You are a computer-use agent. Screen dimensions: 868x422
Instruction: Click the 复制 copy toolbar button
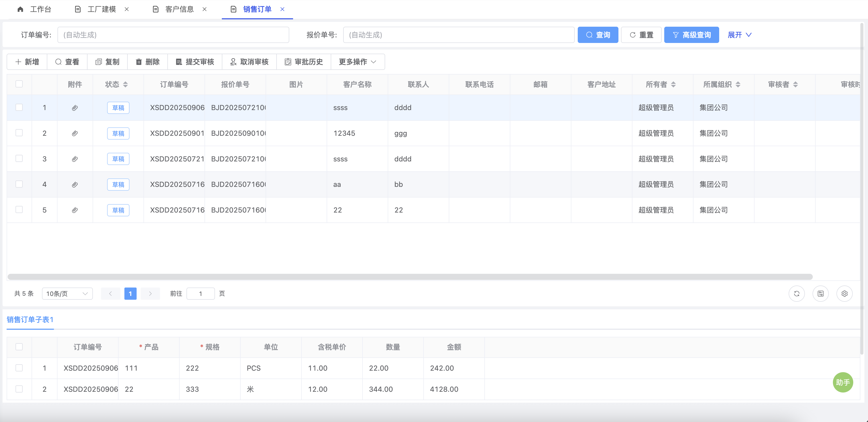108,62
